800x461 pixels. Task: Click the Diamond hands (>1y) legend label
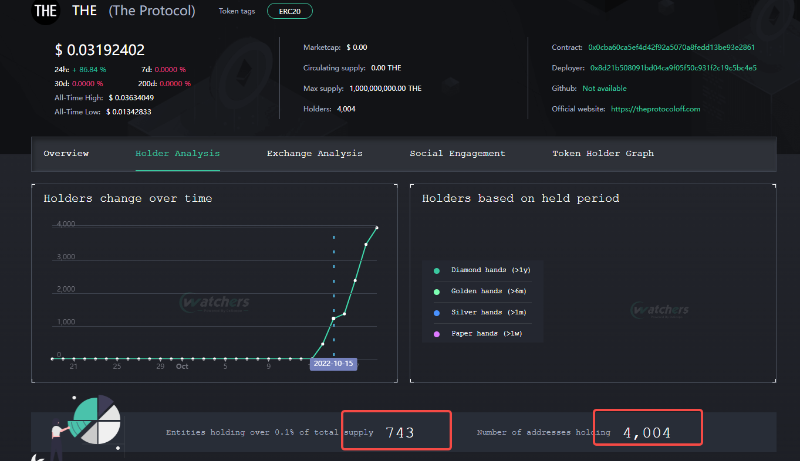(x=491, y=270)
